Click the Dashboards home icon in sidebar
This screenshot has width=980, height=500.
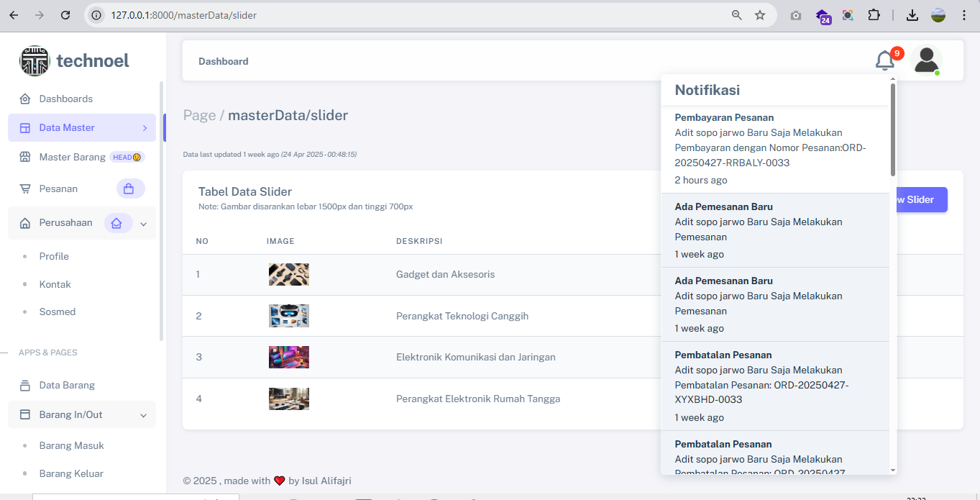[x=25, y=99]
